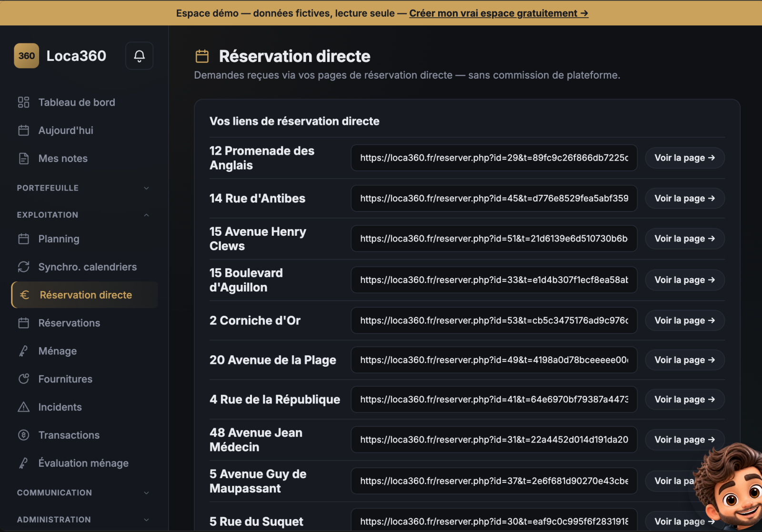The width and height of the screenshot is (762, 532).
Task: Click the cartoon mascot assistant avatar
Action: coord(729,486)
